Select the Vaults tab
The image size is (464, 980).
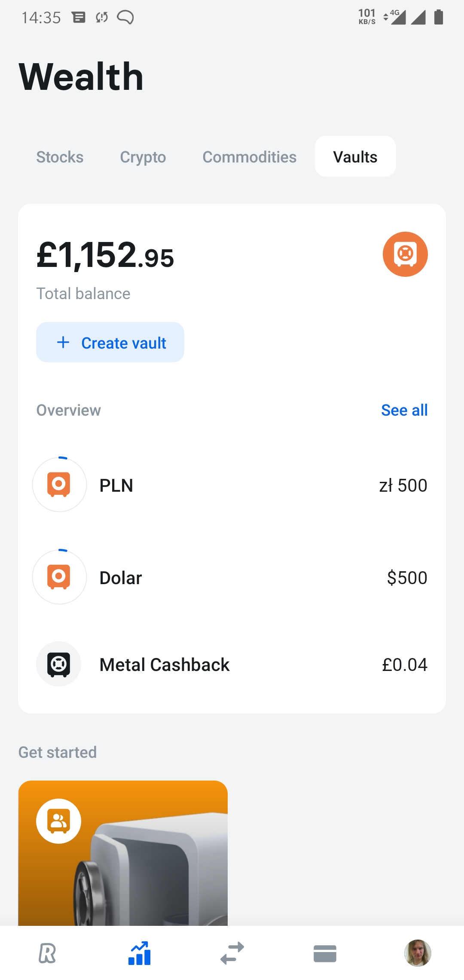coord(355,157)
